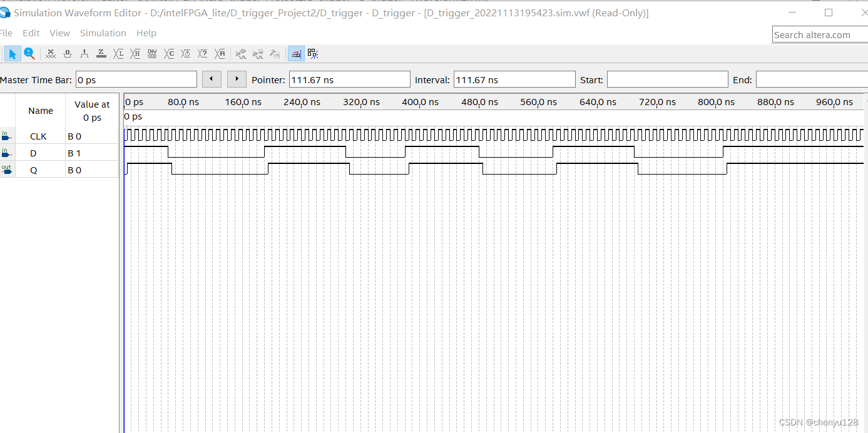Click the CLK input pin icon
The image size is (868, 433).
[6, 135]
